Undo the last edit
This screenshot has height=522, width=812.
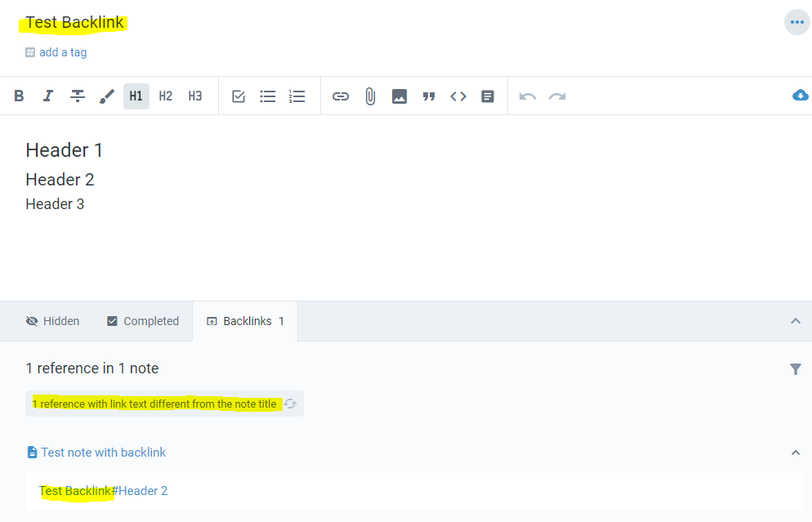click(x=528, y=96)
